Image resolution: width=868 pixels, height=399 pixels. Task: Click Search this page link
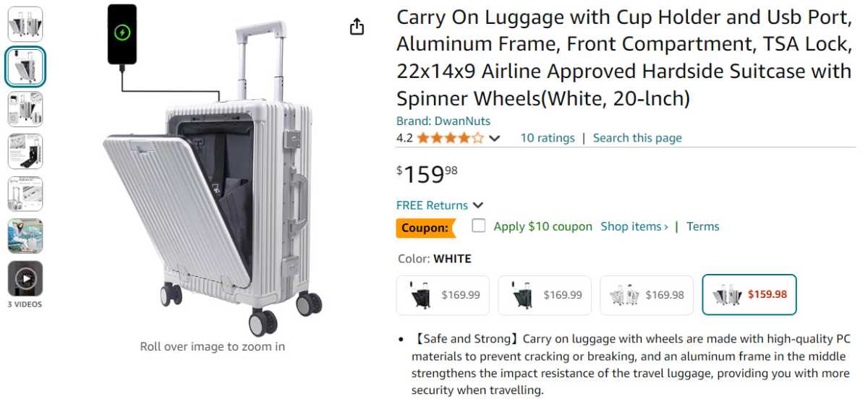click(637, 138)
